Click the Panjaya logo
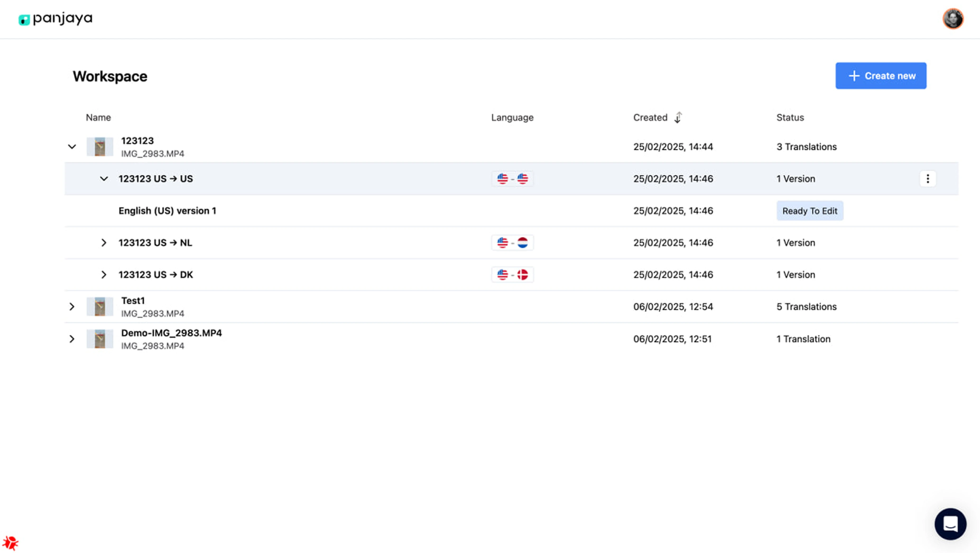The width and height of the screenshot is (980, 553). 55,19
